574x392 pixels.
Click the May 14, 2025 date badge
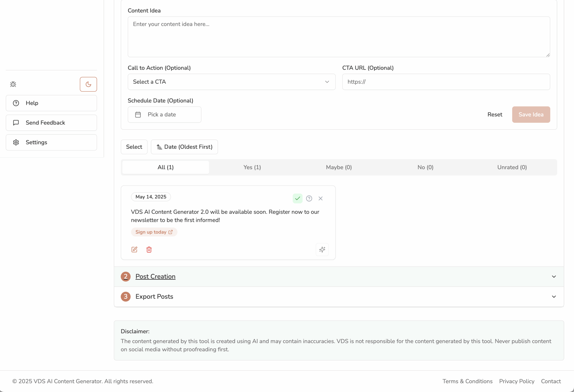click(x=151, y=197)
